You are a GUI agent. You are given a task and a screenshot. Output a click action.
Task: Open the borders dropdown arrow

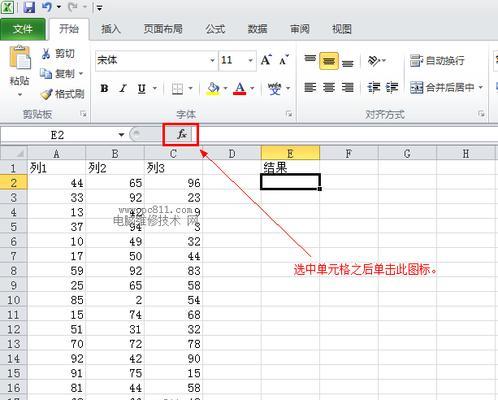point(191,88)
